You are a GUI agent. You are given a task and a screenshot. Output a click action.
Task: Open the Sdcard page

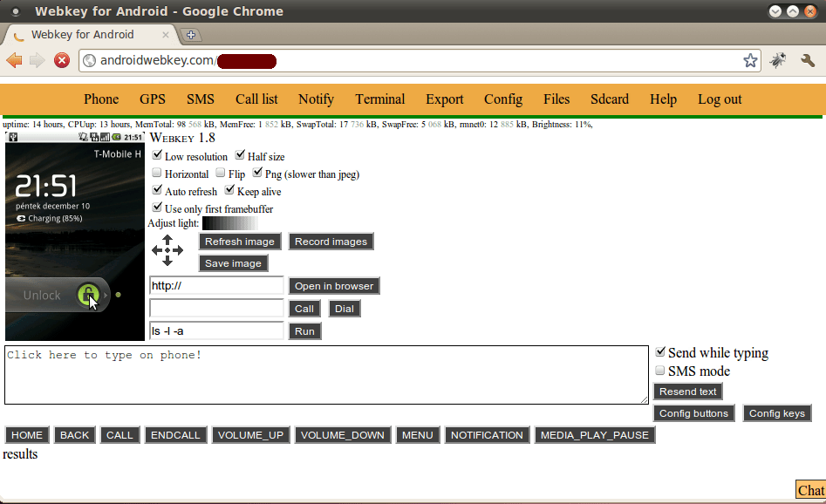click(x=610, y=99)
